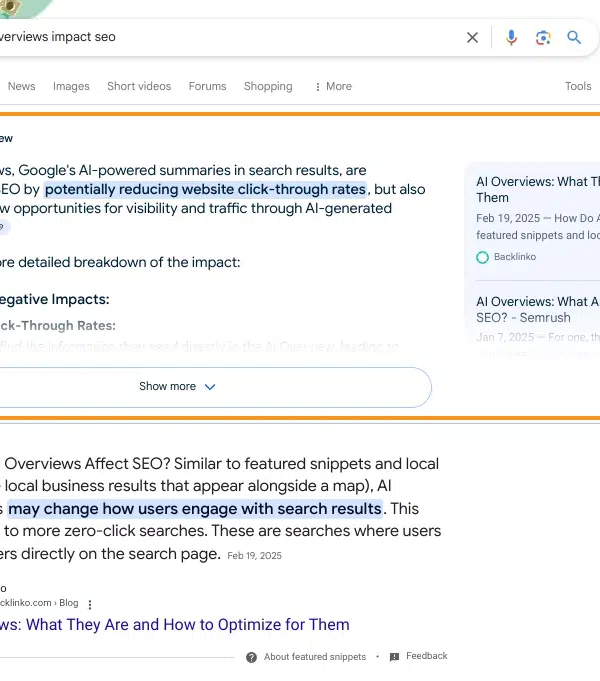600x681 pixels.
Task: Click the highlighted 'may change how users engage' text
Action: 195,509
